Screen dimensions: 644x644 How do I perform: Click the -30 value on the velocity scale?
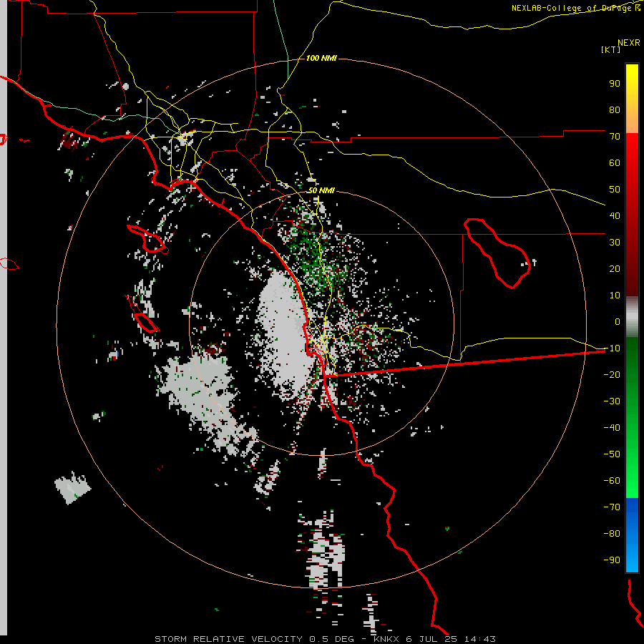[612, 401]
